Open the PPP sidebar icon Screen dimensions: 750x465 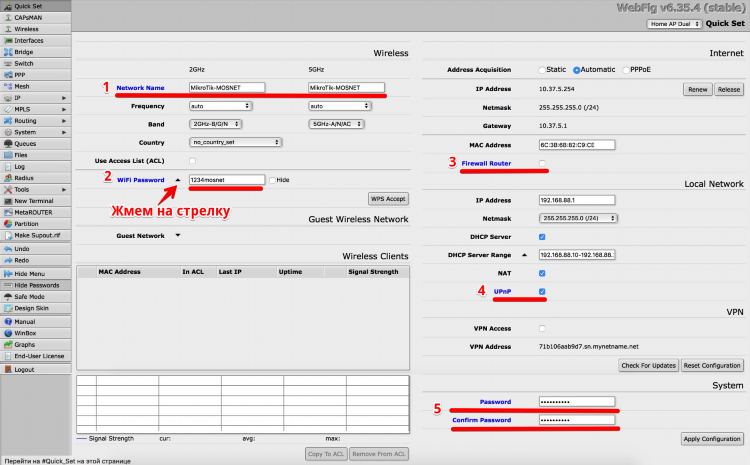8,75
